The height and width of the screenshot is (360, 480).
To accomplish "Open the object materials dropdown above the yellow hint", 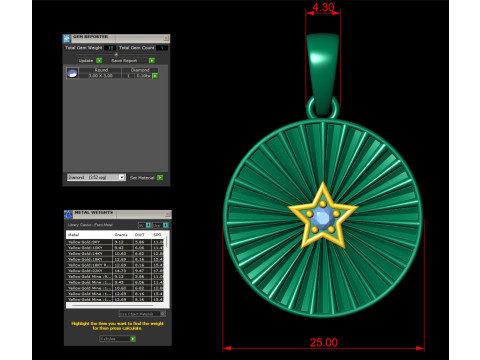I will (142, 314).
